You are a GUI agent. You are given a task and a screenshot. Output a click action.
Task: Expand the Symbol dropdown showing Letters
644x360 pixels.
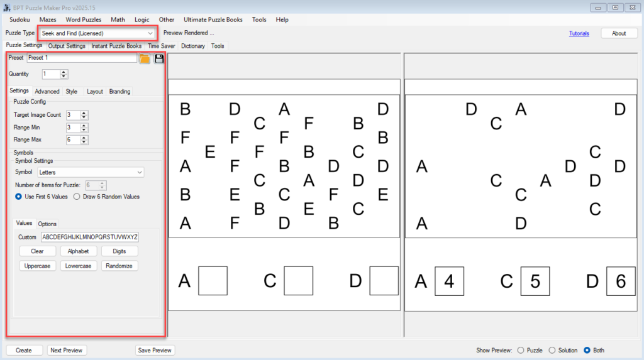[91, 172]
